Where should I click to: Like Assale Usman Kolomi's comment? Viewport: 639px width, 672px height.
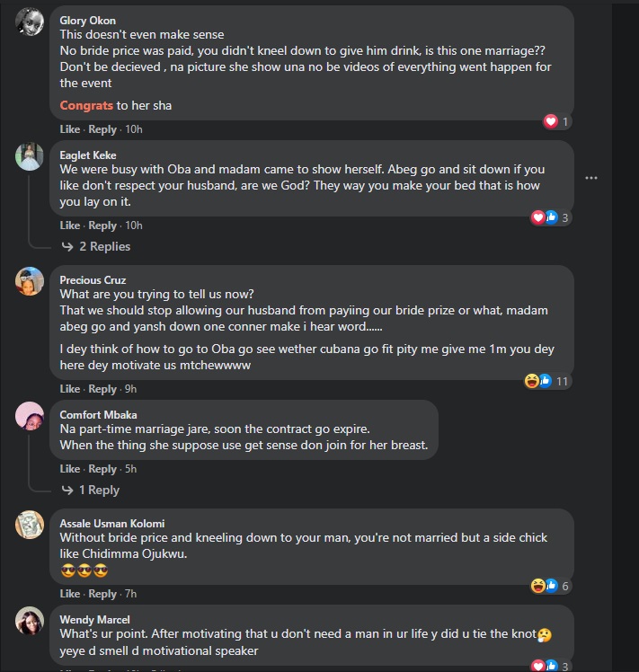coord(70,594)
